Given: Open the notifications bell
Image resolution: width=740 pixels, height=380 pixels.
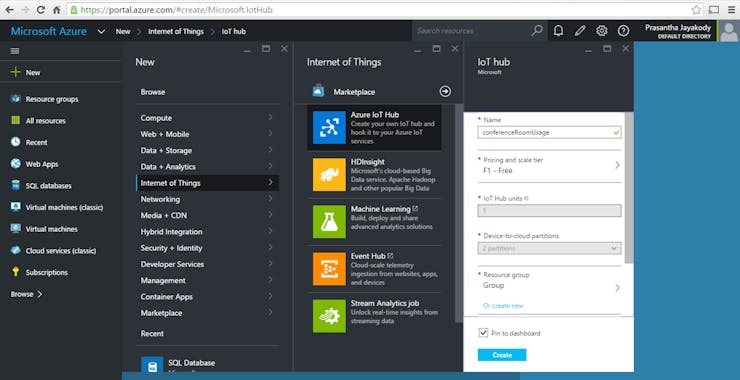Looking at the screenshot, I should tap(558, 31).
